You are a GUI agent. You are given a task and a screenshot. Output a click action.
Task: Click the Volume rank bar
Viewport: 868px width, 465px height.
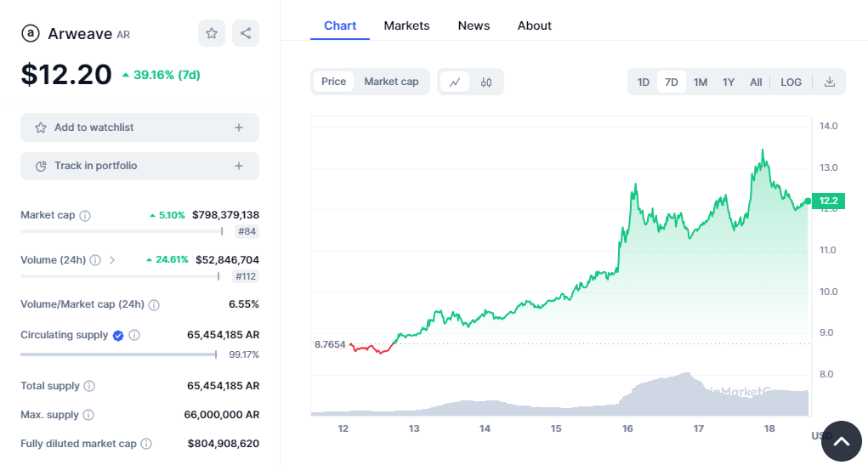point(120,276)
